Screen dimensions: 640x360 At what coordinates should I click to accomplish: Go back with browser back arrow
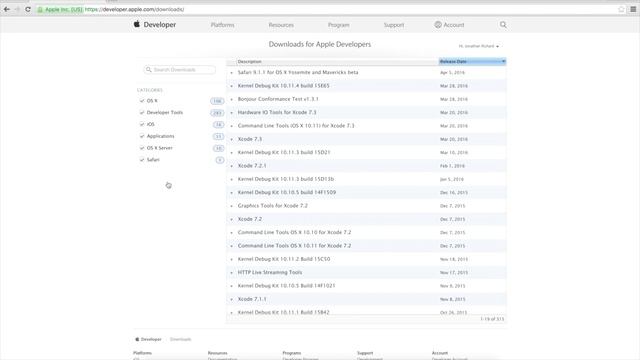[7, 9]
